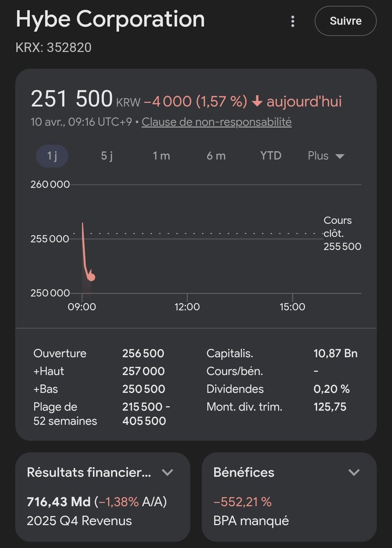Open the Clause de non-responsabilité link

tap(216, 122)
